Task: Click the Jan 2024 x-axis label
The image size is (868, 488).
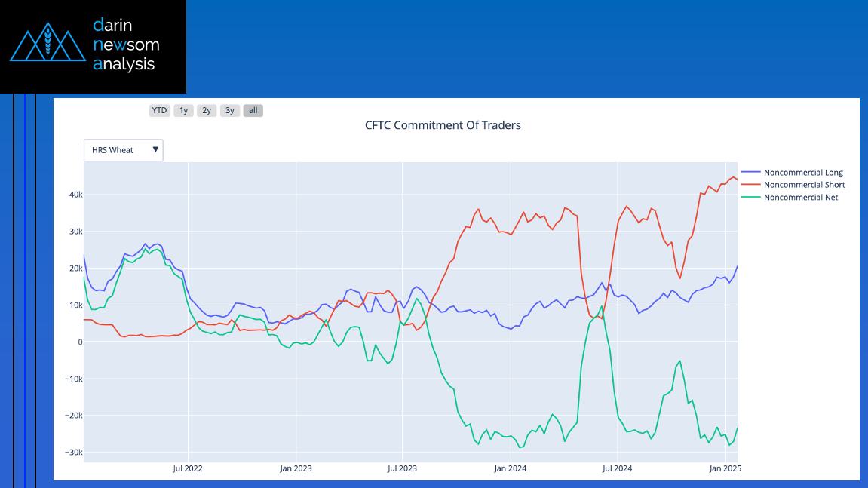Action: [x=510, y=468]
